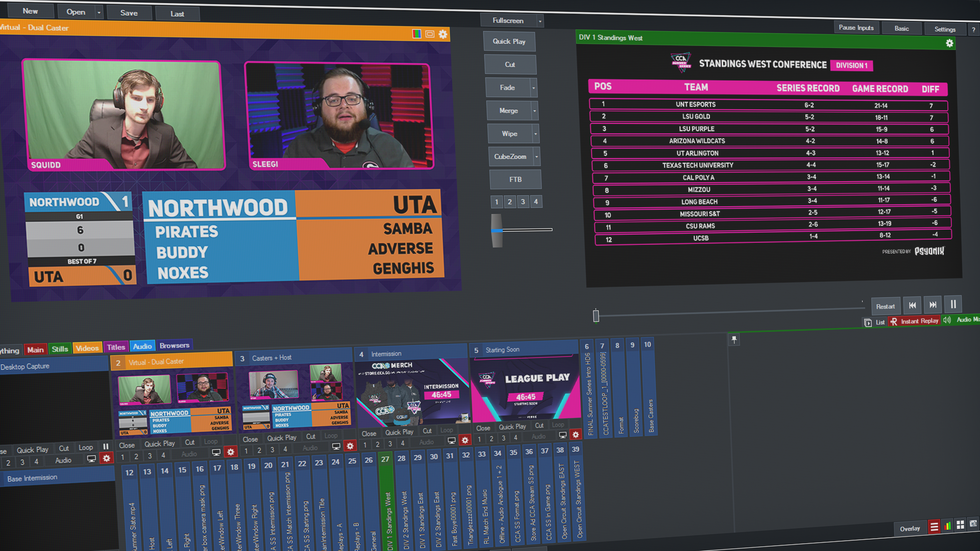Select the Videos category tab
Screen dimensions: 980x551
[x=87, y=348]
